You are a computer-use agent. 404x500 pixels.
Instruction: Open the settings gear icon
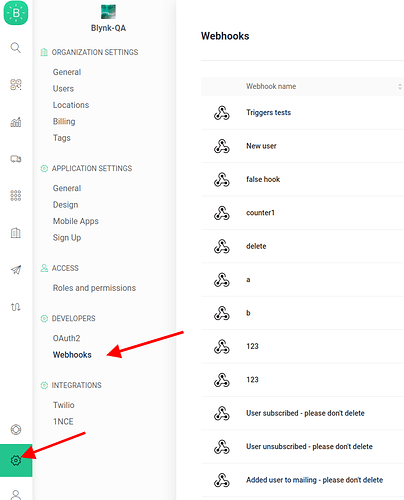click(x=16, y=460)
